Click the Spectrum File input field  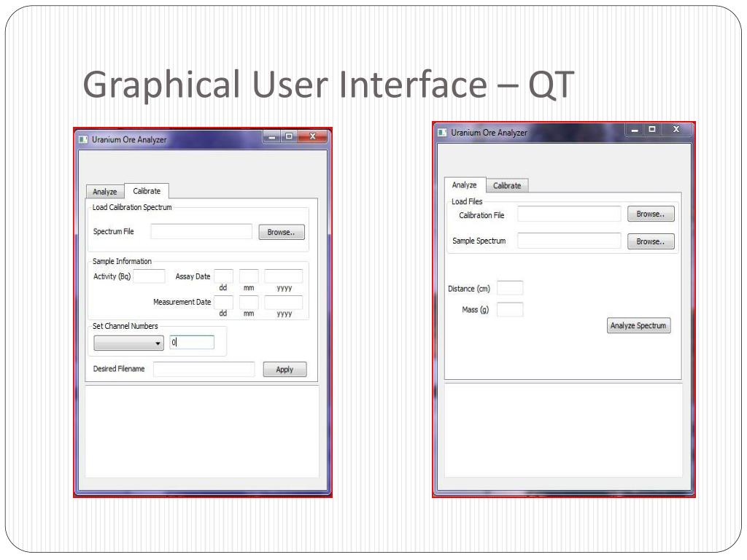(x=201, y=231)
